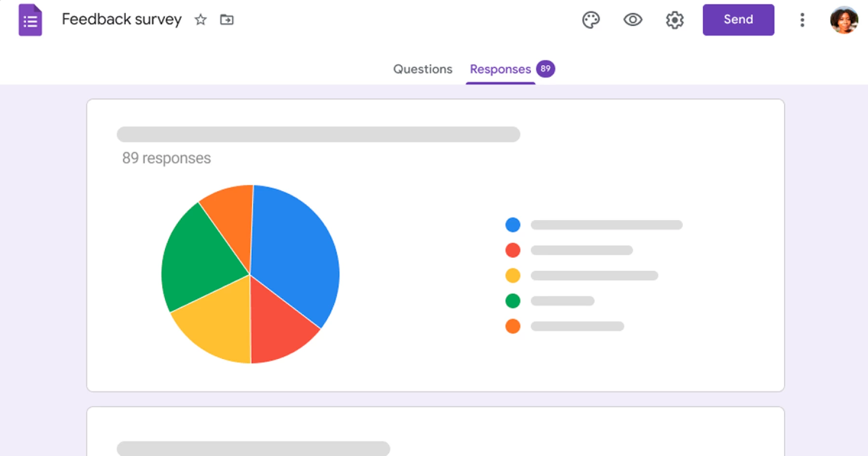This screenshot has width=868, height=456.
Task: Move the form to a folder
Action: [x=227, y=20]
